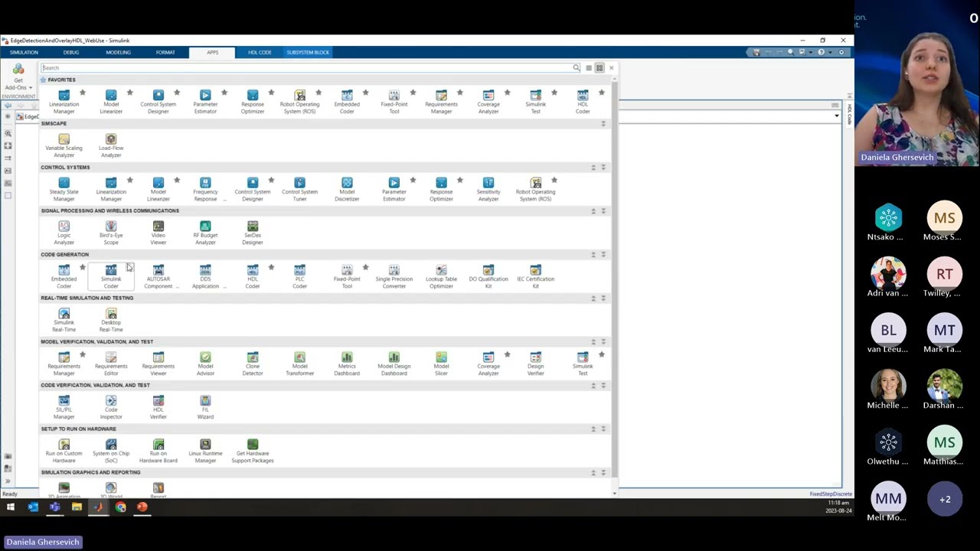980x551 pixels.
Task: Launch the HDL Verifier app
Action: [x=158, y=407]
